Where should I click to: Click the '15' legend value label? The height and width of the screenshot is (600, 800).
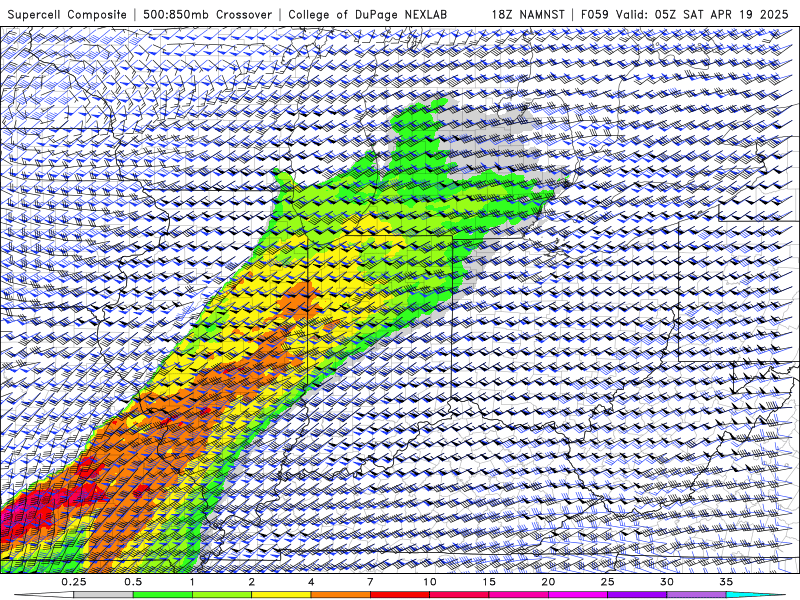pos(489,582)
